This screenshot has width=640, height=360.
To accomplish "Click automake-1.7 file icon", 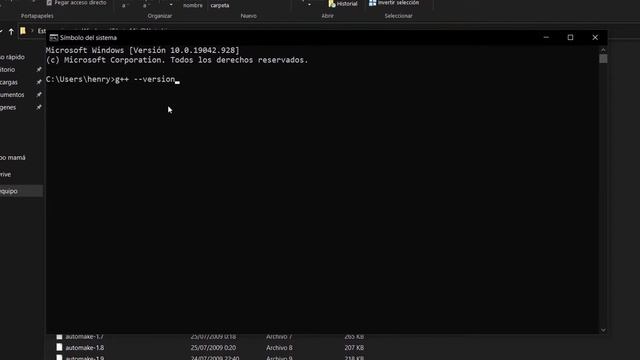I will click(59, 337).
